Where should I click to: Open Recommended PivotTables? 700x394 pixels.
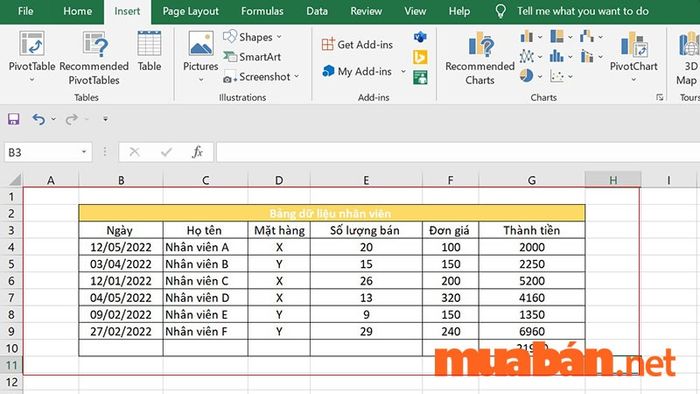pyautogui.click(x=94, y=58)
